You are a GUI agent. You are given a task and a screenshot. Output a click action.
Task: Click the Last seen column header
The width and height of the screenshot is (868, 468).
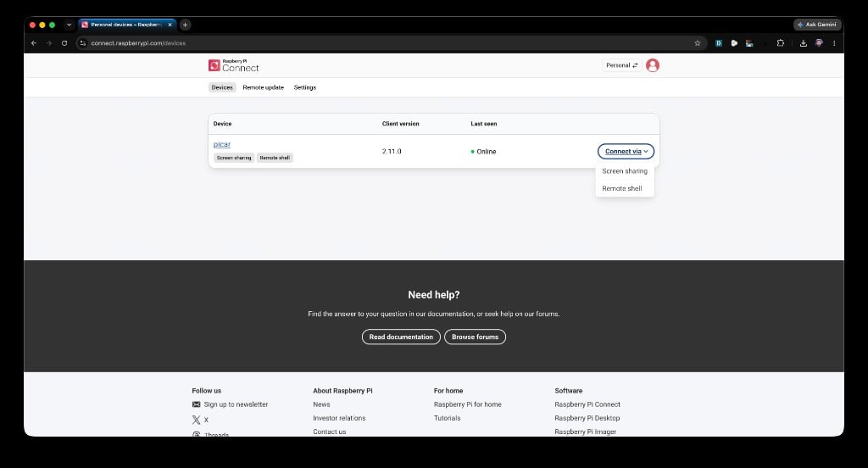click(x=484, y=124)
